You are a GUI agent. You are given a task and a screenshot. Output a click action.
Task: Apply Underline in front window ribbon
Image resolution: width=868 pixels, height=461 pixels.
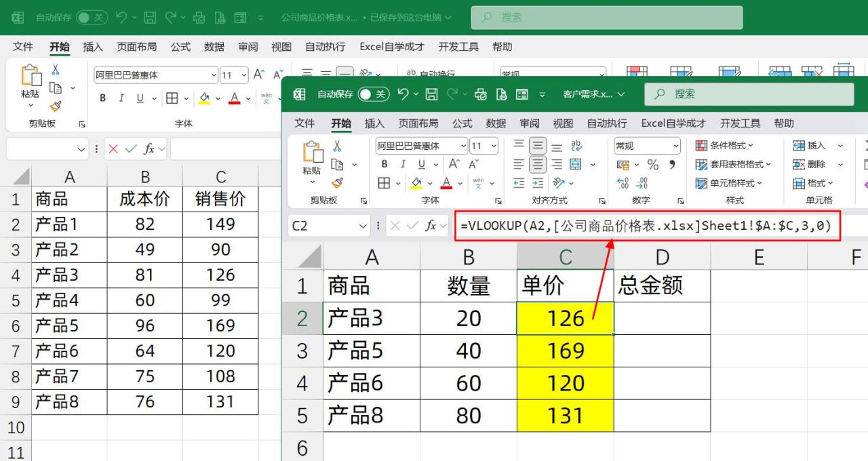point(420,164)
